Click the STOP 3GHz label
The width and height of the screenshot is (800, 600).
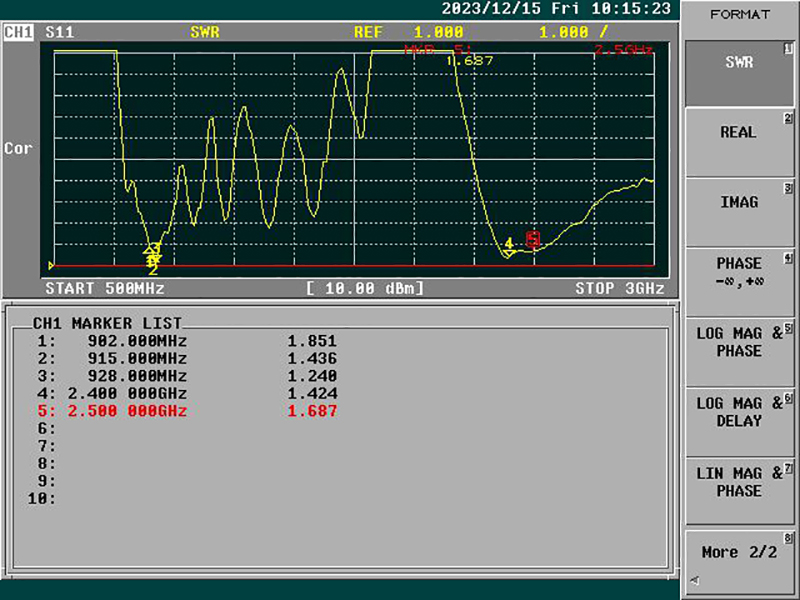pos(620,288)
